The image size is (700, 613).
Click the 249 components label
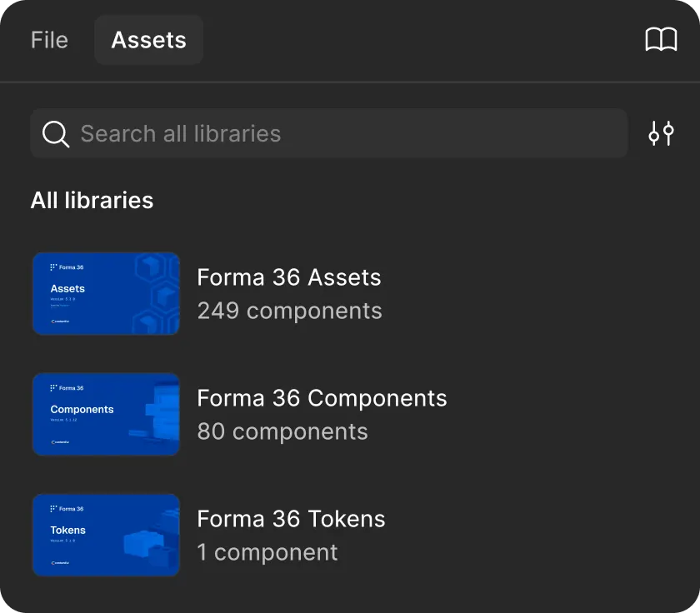[289, 311]
